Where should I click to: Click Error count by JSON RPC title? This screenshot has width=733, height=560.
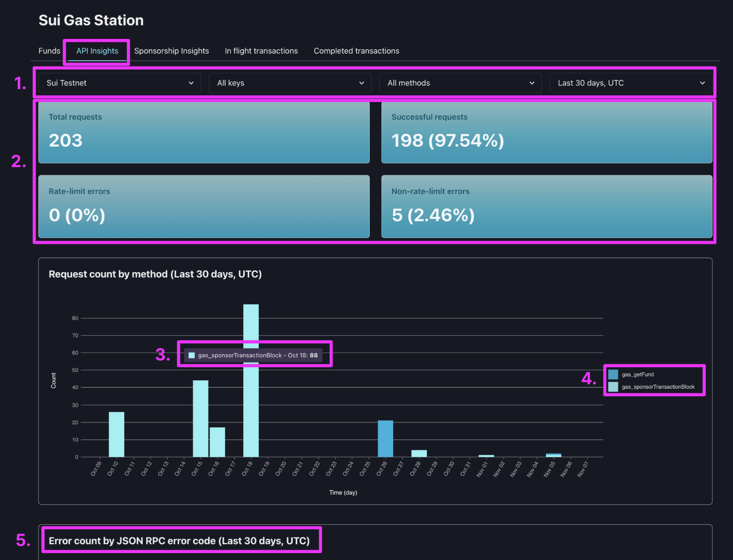(179, 541)
